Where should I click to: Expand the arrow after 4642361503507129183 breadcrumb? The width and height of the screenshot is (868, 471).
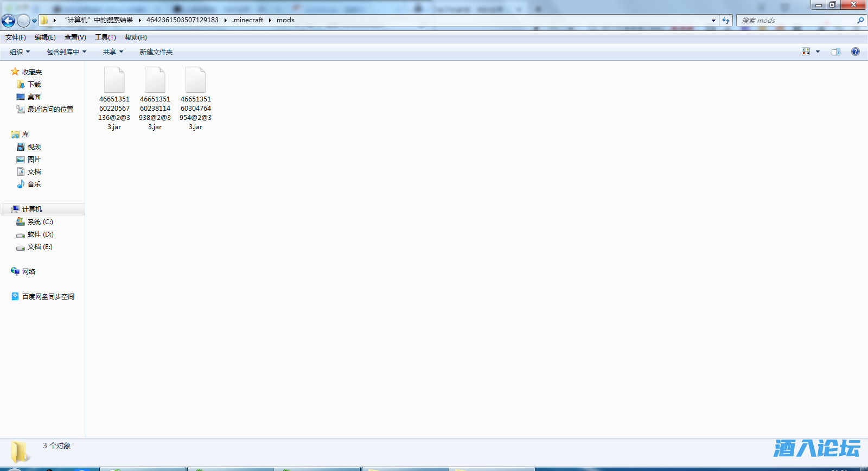pyautogui.click(x=225, y=20)
